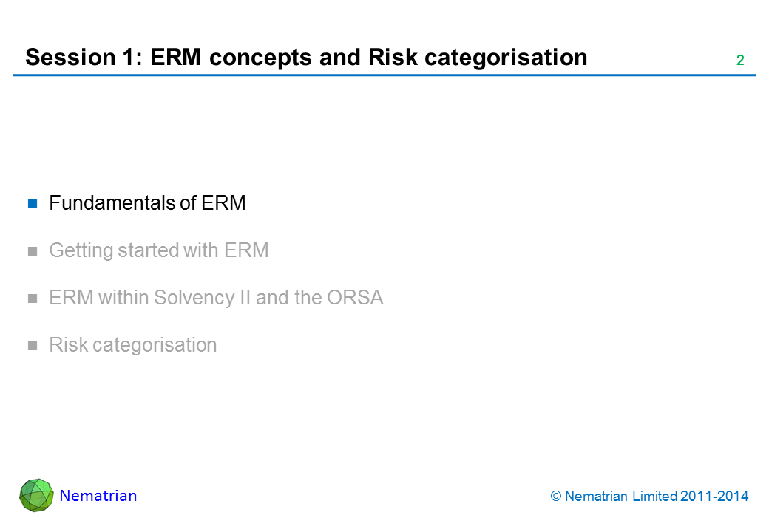Click the copyright symbol in the footer
Screen dimensions: 769x532
(x=556, y=497)
